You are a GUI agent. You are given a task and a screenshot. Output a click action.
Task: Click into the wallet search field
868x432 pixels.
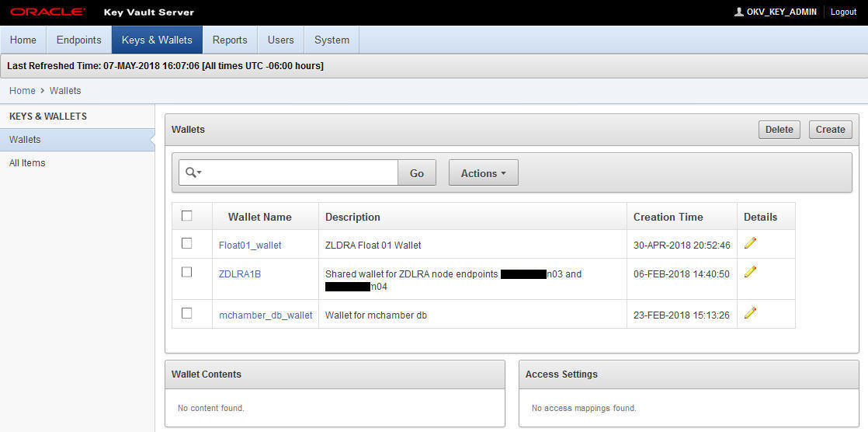(x=299, y=172)
